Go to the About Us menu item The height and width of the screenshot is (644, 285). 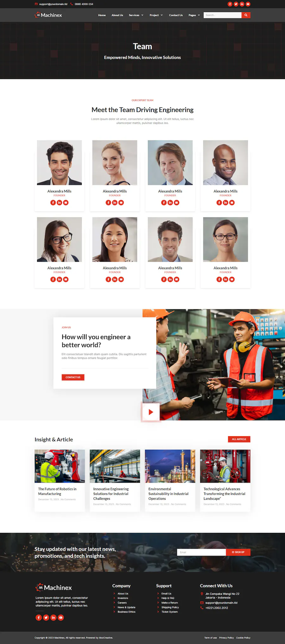(x=117, y=15)
